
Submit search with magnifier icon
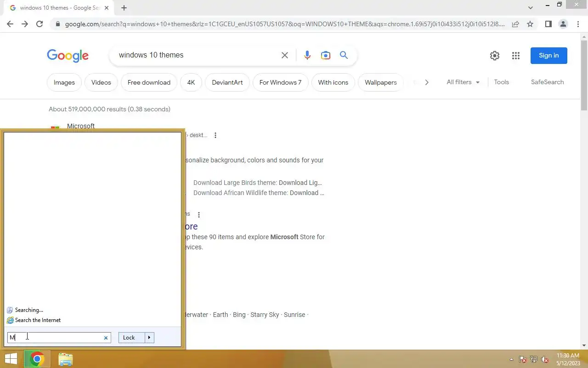(x=344, y=55)
